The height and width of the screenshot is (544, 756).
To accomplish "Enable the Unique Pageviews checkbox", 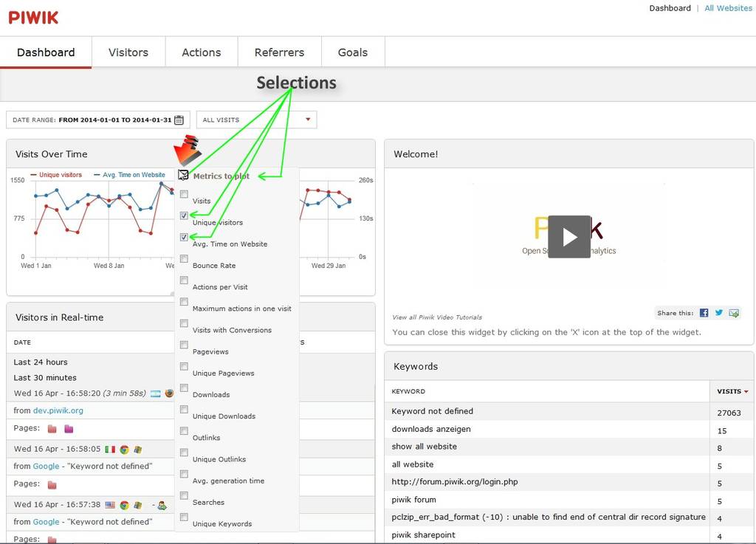I will tap(184, 366).
